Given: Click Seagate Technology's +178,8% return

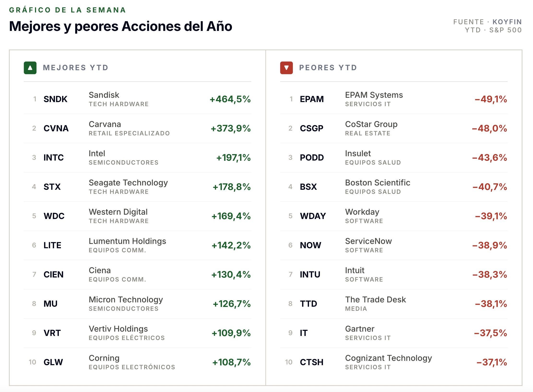Looking at the screenshot, I should coord(232,187).
